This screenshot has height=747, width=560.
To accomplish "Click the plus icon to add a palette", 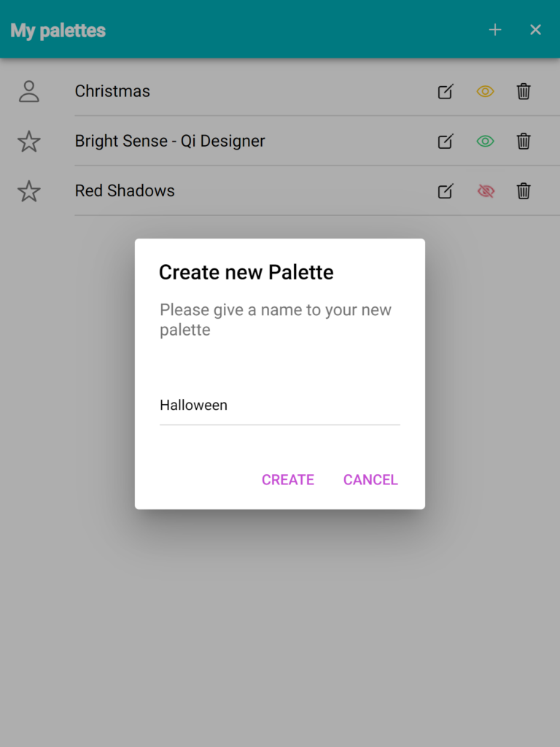I will tap(495, 30).
